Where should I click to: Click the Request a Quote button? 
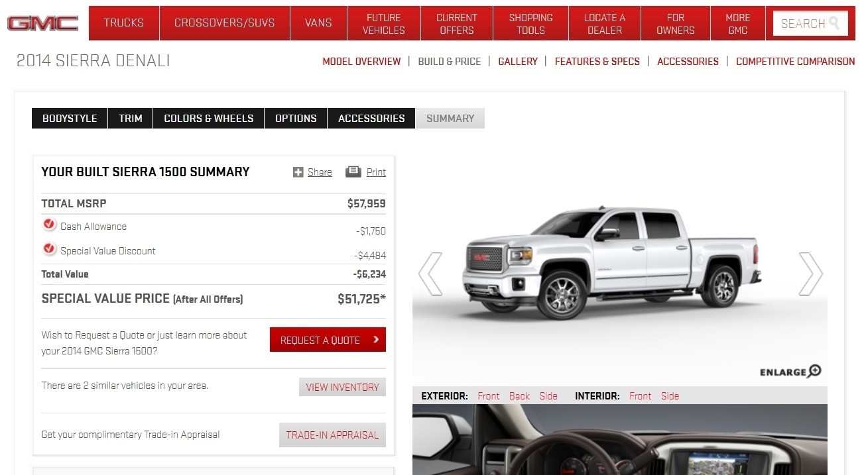(x=328, y=340)
